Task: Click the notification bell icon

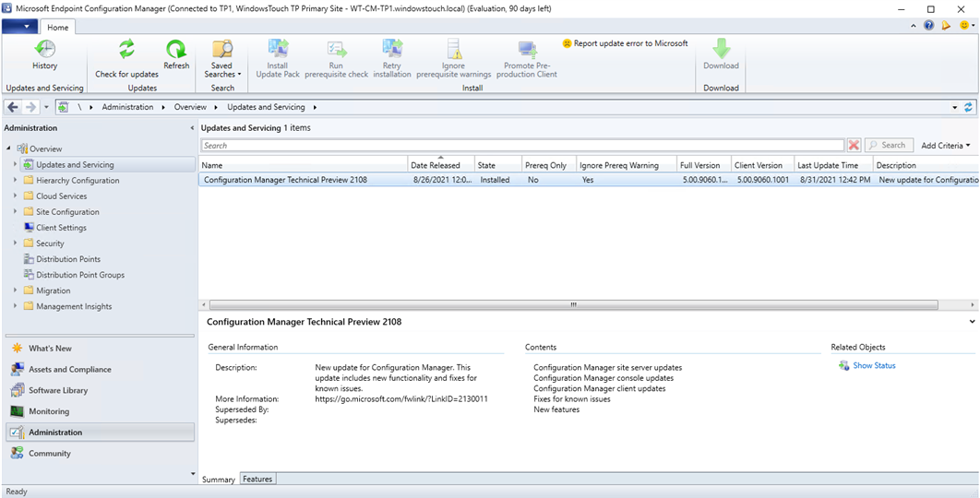Action: 946,26
